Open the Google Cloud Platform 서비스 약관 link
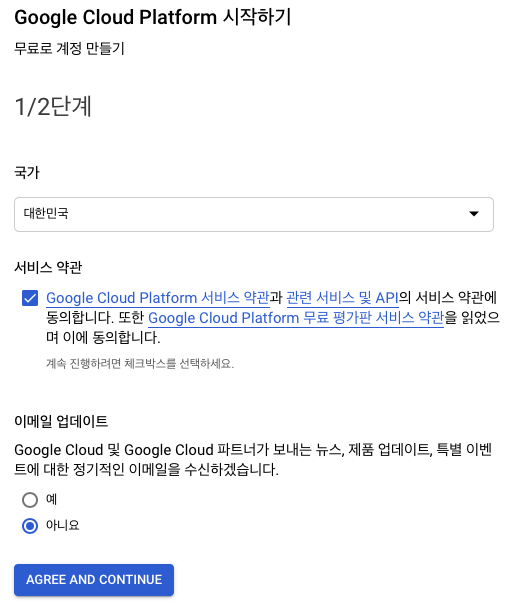 [x=158, y=298]
